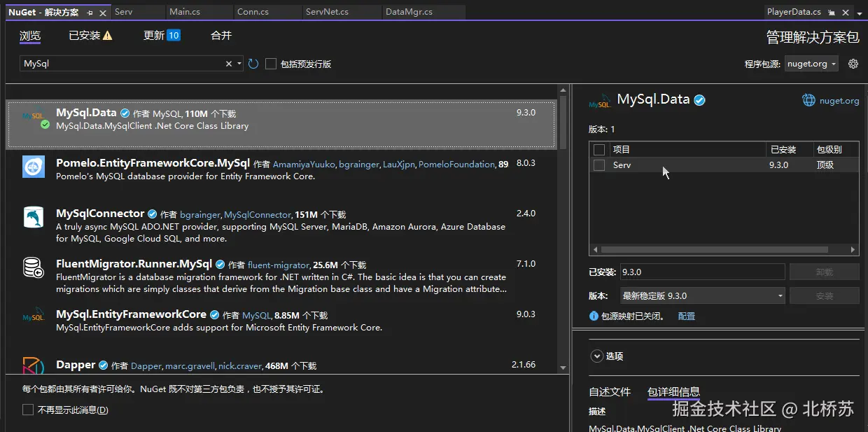The image size is (868, 432).
Task: Click verified badge of Dapper in list
Action: click(x=104, y=365)
